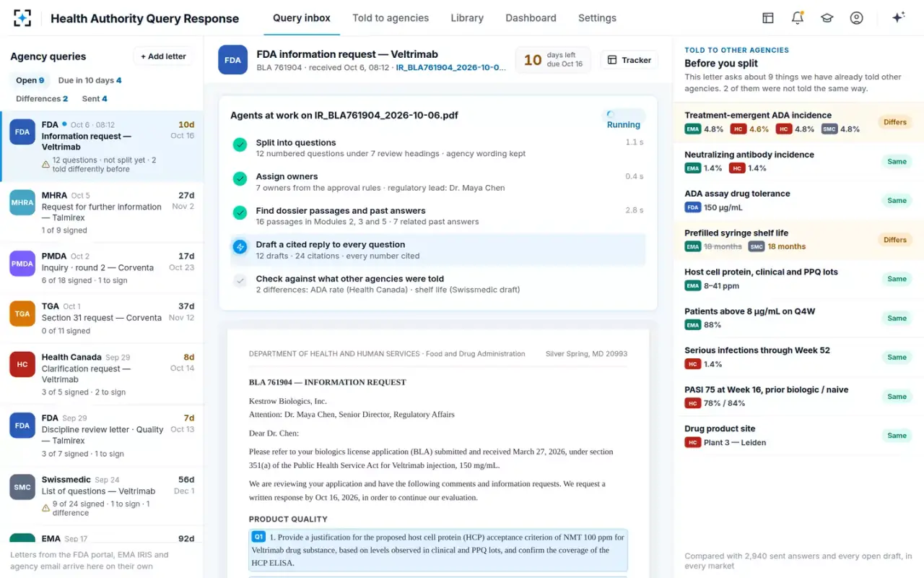Go to the Library tab
924x578 pixels.
pyautogui.click(x=467, y=18)
